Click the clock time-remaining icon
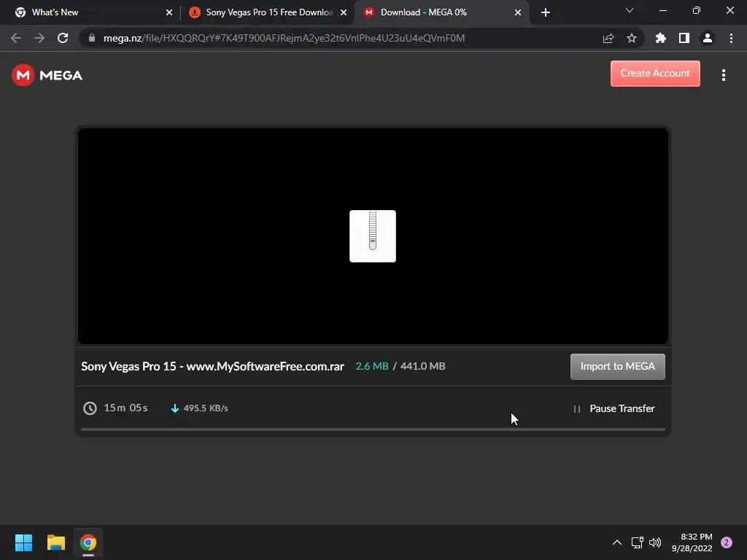747x560 pixels. click(x=90, y=408)
